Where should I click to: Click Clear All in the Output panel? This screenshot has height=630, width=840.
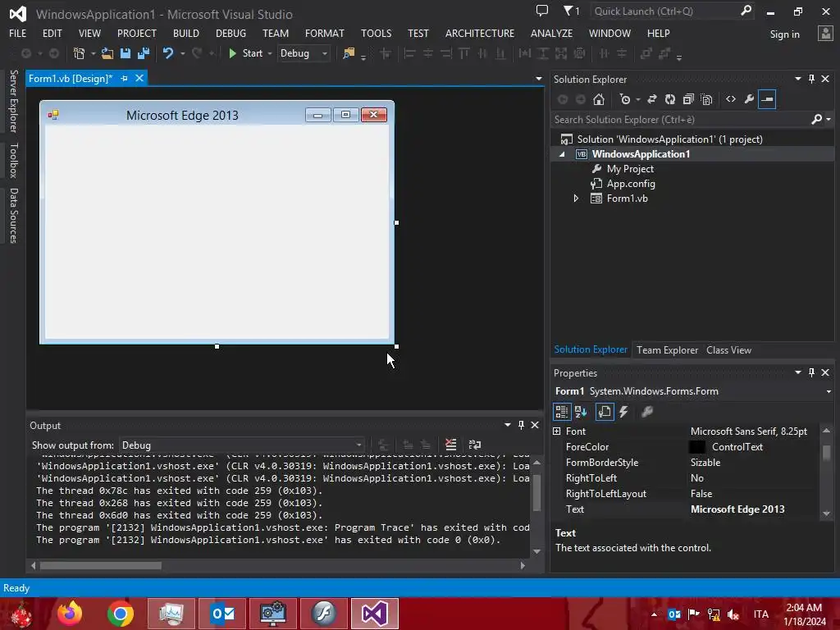(450, 445)
